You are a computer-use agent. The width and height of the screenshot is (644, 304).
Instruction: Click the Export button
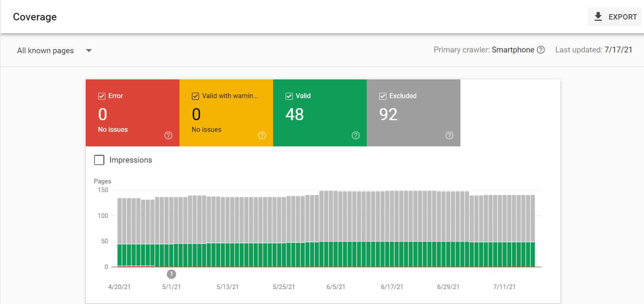pos(614,17)
